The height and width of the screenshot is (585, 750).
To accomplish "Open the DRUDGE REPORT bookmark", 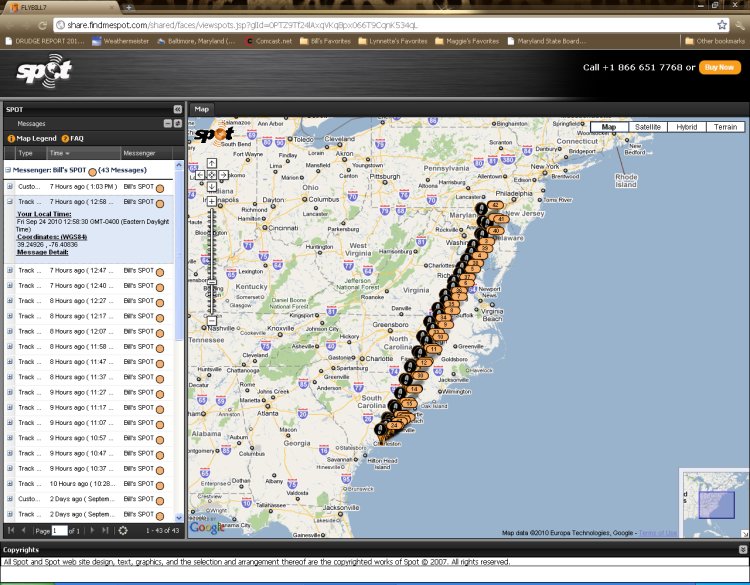I will [x=44, y=41].
